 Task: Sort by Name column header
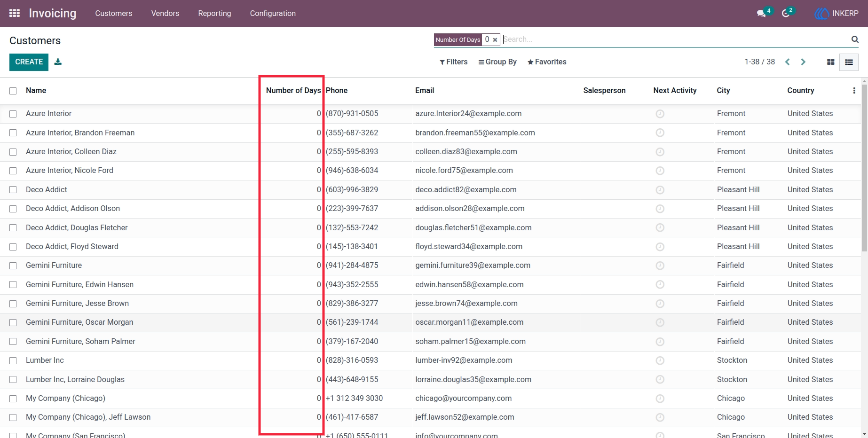[x=36, y=91]
